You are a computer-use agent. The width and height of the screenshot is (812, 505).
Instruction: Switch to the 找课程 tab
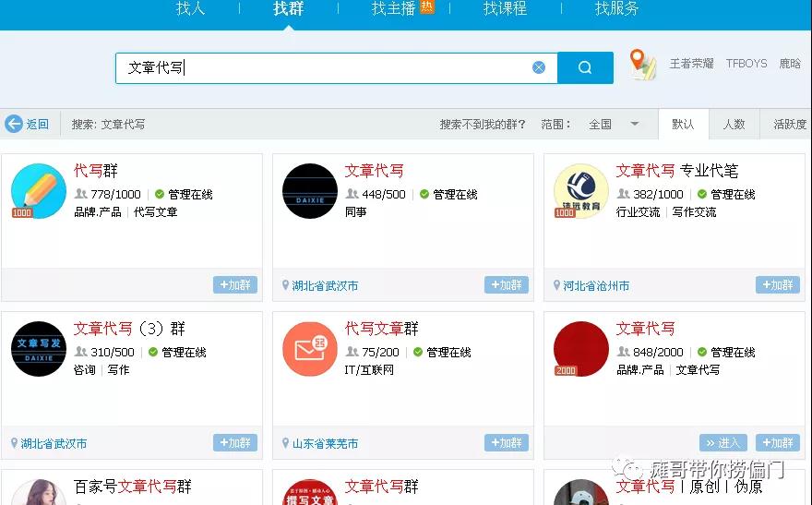pos(505,9)
